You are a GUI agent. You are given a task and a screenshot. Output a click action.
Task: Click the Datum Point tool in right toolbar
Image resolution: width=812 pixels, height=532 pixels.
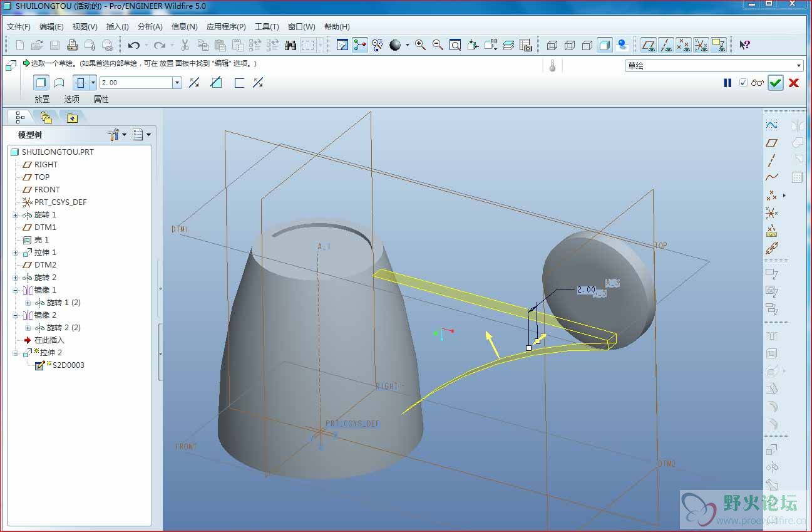(772, 196)
